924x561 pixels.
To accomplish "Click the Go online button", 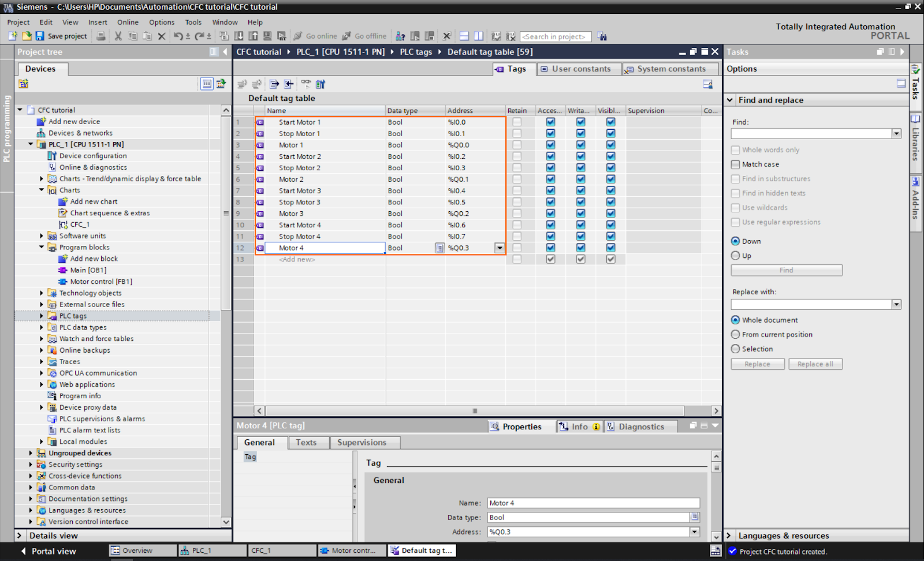I will pos(316,36).
